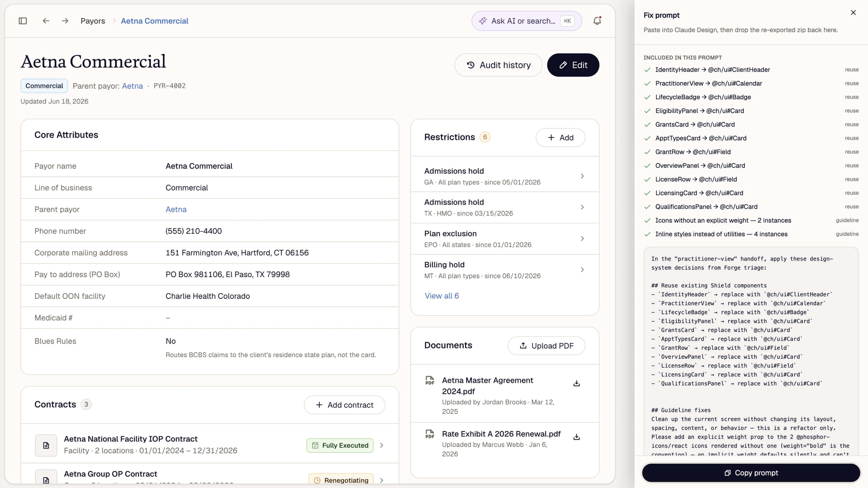The width and height of the screenshot is (868, 488).
Task: Click the Blues Rules 'No' value
Action: point(171,341)
